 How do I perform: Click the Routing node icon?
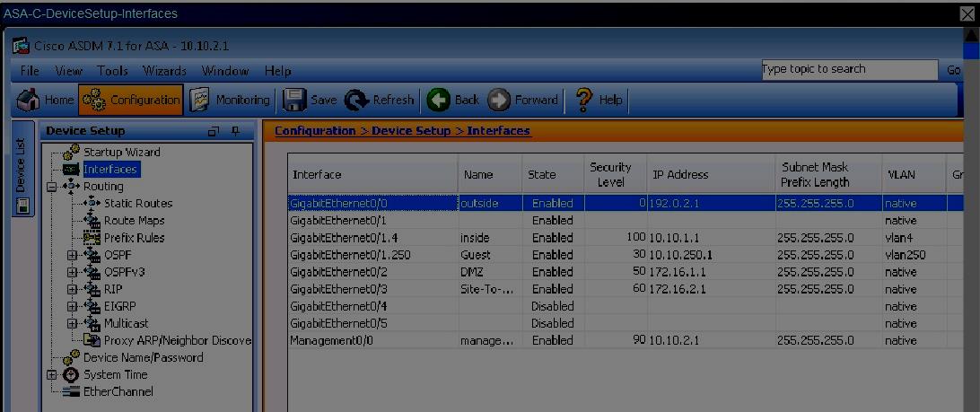(71, 187)
